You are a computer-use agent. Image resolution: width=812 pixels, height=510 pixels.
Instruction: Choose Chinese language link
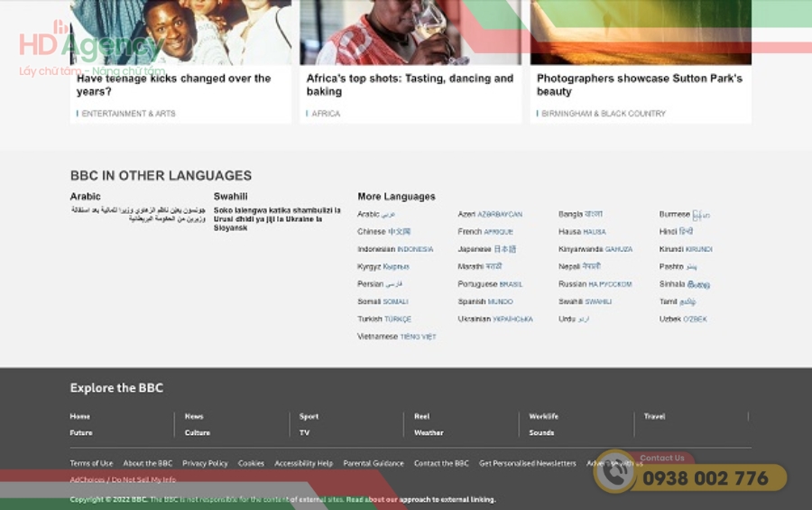click(383, 232)
